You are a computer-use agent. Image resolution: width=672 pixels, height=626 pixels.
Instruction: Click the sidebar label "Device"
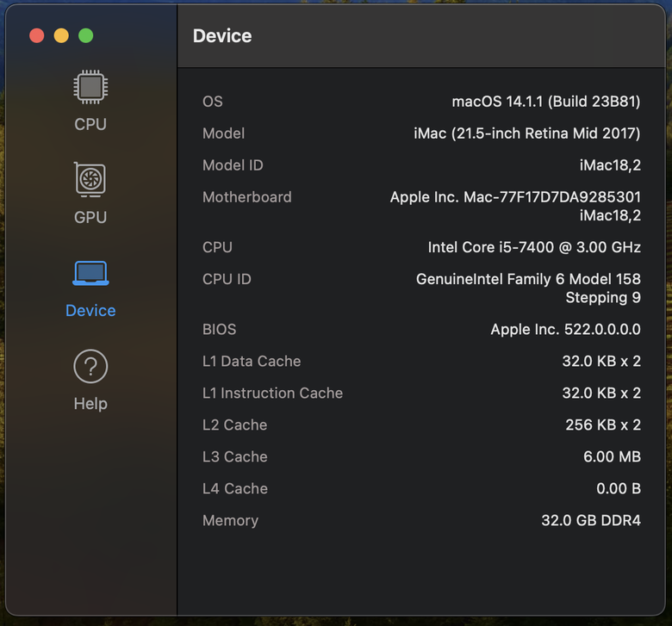90,310
